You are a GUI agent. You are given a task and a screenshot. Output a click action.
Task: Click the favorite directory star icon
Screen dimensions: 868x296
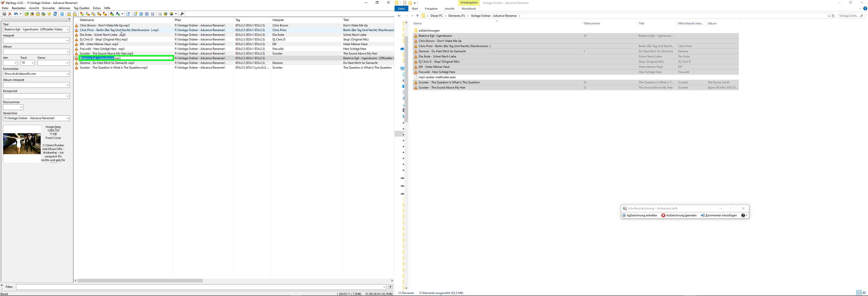point(49,14)
